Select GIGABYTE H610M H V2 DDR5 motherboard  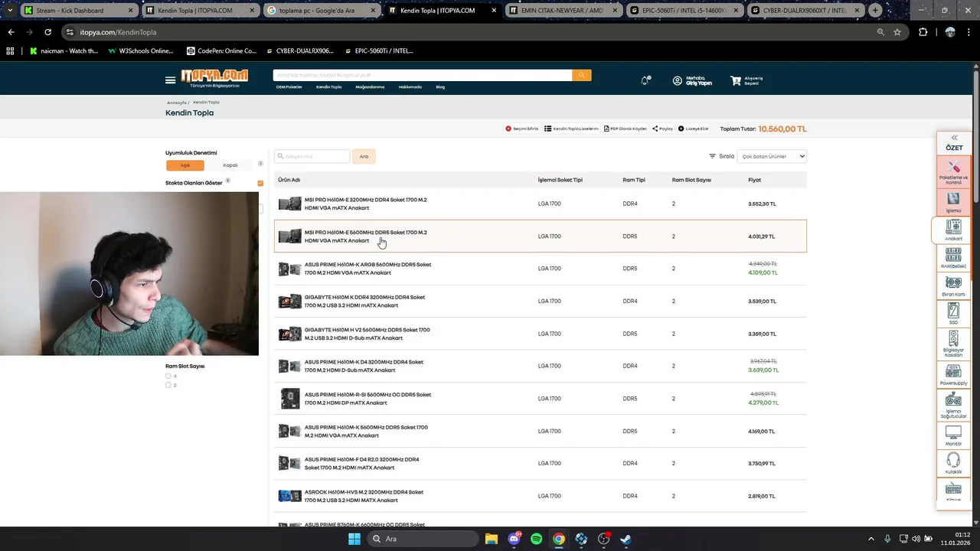pos(541,334)
